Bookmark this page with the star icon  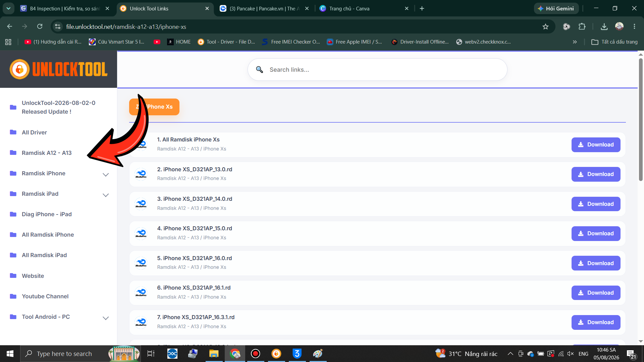[x=546, y=26]
